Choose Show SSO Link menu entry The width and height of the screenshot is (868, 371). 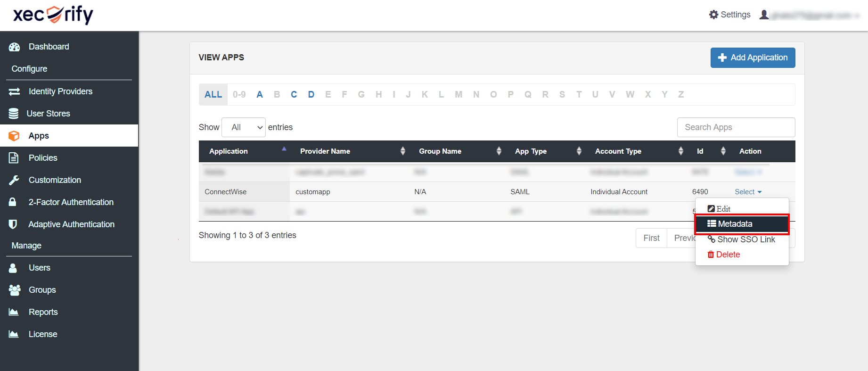point(742,239)
